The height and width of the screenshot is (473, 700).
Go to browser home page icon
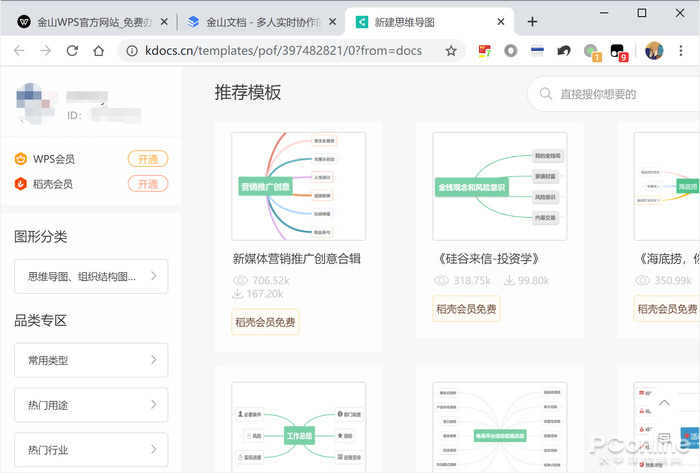pos(98,50)
